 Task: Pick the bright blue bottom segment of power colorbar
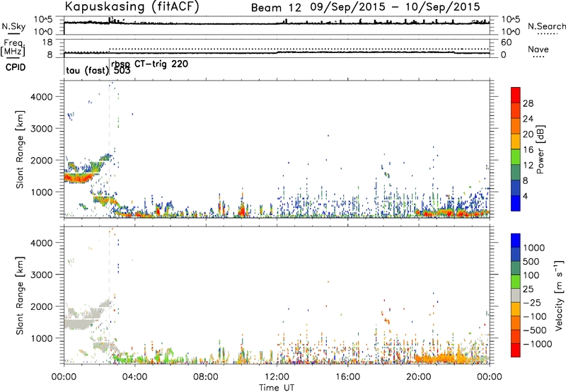[x=516, y=203]
